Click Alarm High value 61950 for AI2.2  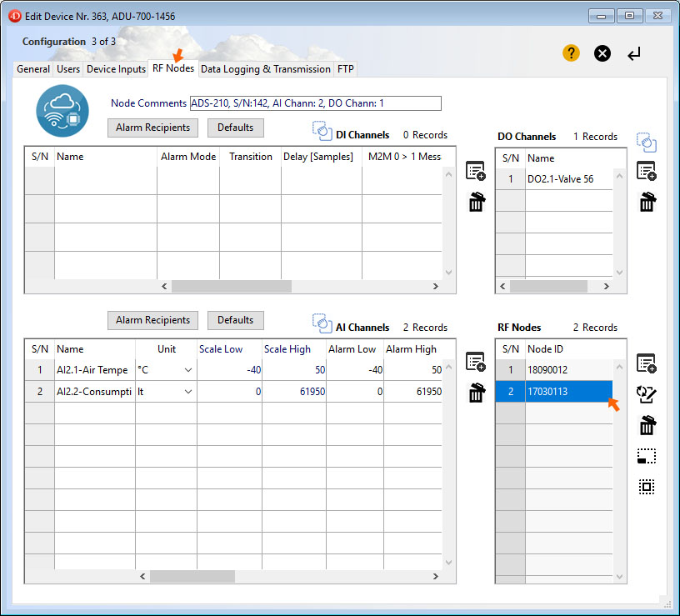click(412, 392)
